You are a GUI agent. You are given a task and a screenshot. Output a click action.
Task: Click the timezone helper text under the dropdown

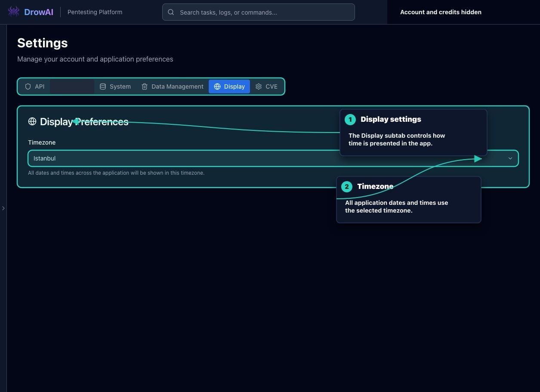pos(116,173)
